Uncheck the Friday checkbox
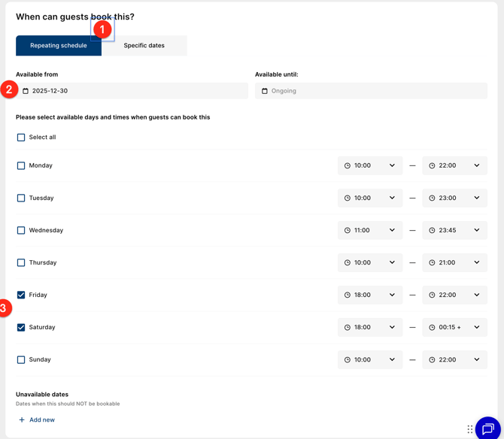Screen dimensions: 504x439 coord(21,295)
